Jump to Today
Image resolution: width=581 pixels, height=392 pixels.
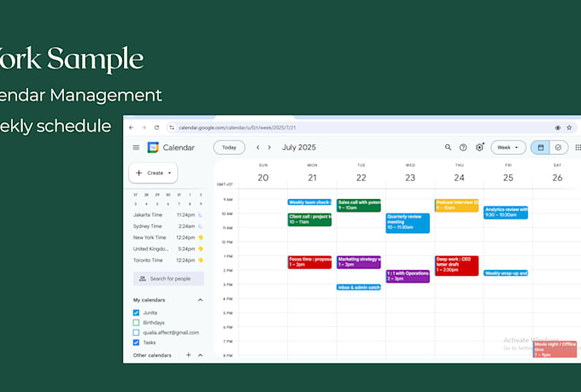[229, 148]
